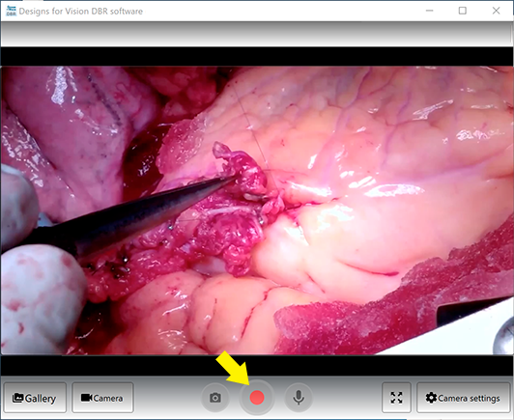Click the gloved finger in the video preview
This screenshot has height=420, width=514.
[x=41, y=299]
